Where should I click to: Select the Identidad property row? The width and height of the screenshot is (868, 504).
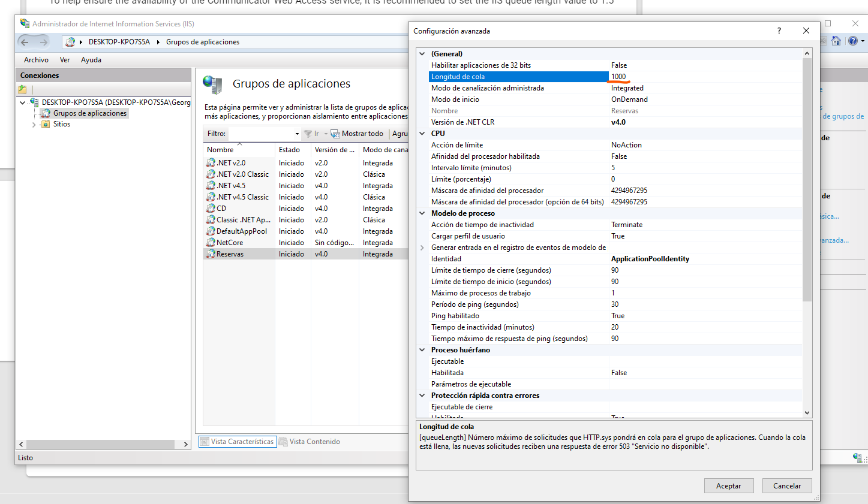click(615, 259)
